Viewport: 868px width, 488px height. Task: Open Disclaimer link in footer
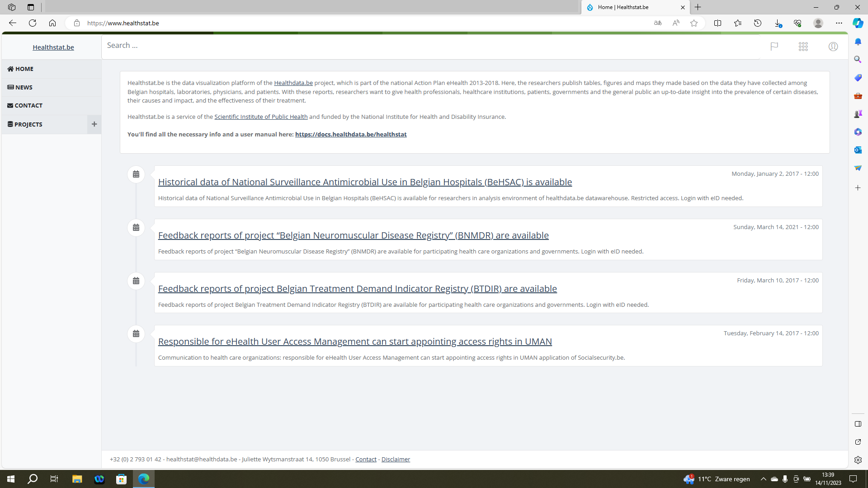tap(396, 459)
